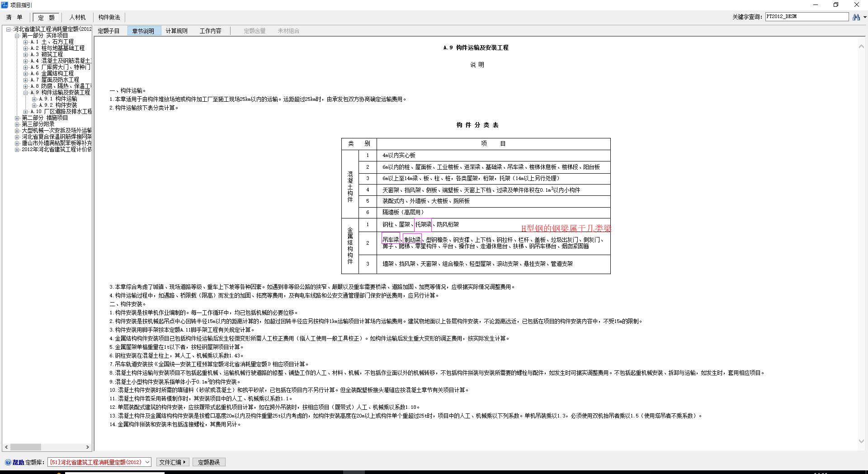The height and width of the screenshot is (474, 868).
Task: Click the 定额含量 tab
Action: pyautogui.click(x=255, y=31)
